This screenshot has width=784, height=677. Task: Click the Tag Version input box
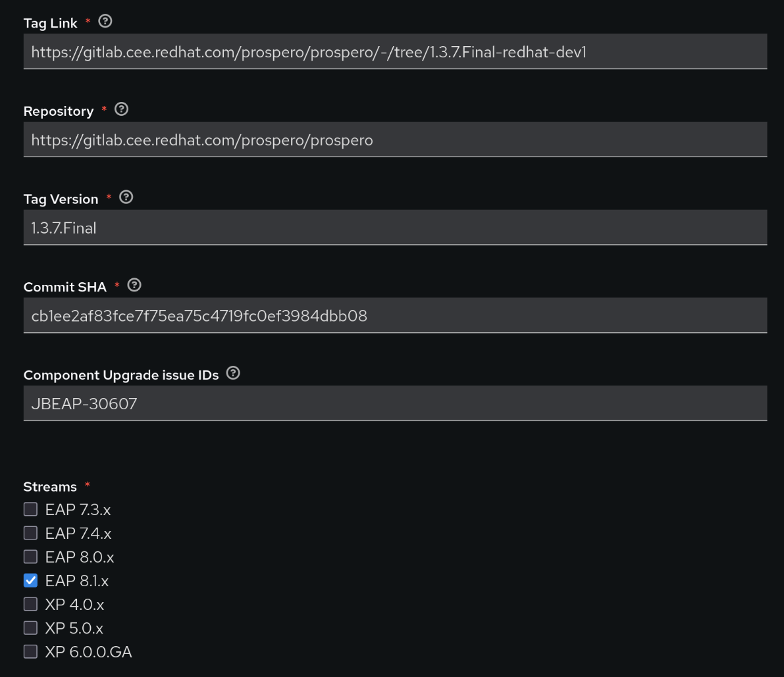[x=395, y=228]
